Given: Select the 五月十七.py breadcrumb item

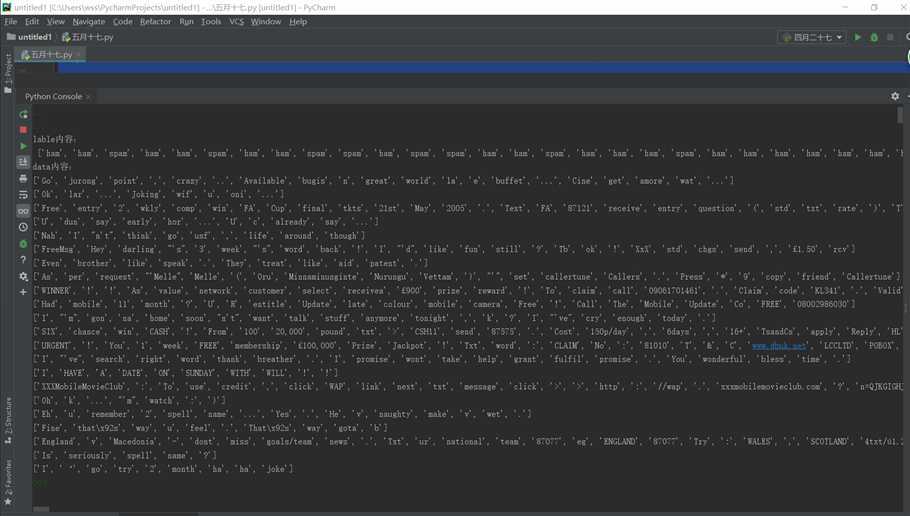Looking at the screenshot, I should (88, 37).
